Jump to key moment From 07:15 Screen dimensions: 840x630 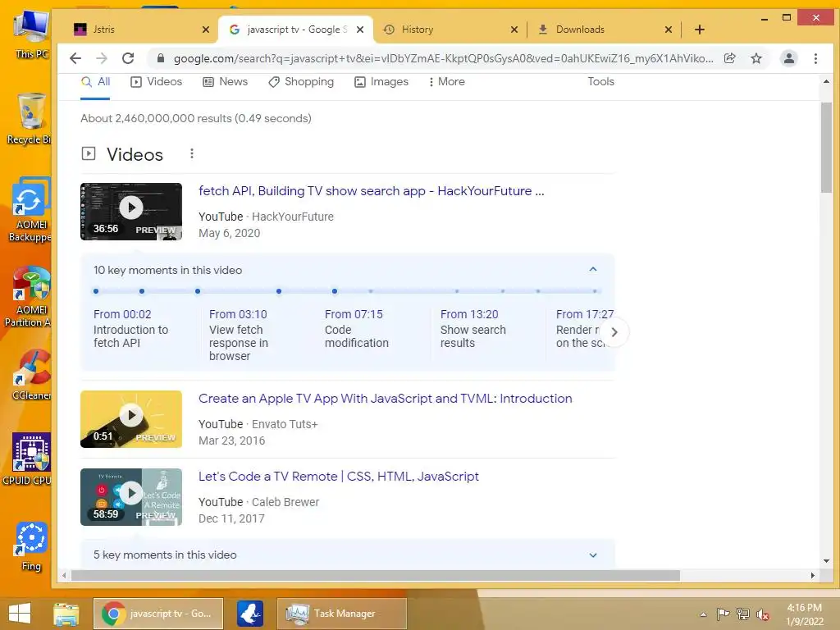click(354, 314)
